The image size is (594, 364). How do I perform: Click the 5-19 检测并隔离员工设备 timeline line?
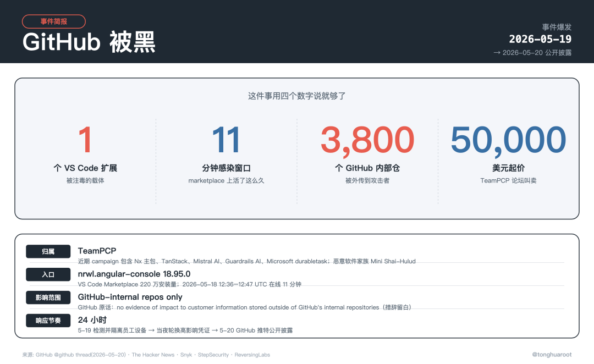click(185, 330)
